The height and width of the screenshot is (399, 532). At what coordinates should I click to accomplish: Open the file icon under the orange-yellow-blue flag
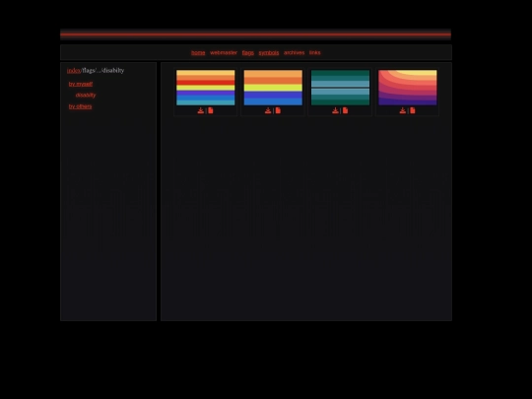(x=278, y=110)
